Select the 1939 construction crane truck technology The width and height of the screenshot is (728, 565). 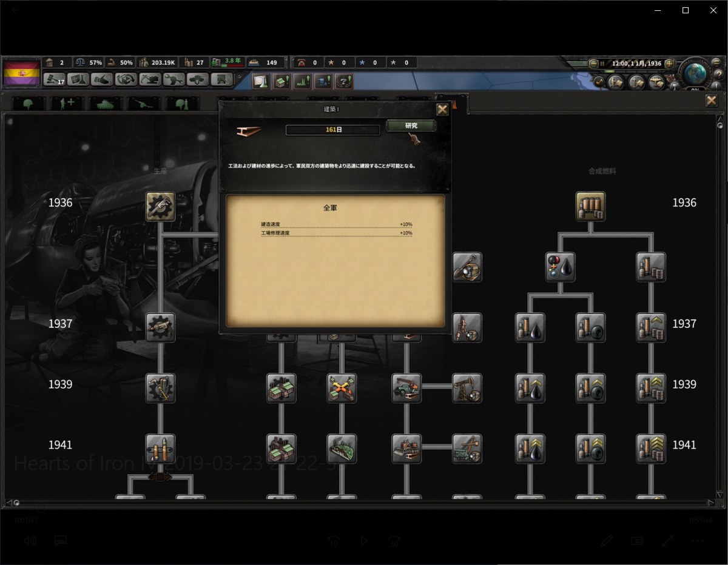coord(406,389)
